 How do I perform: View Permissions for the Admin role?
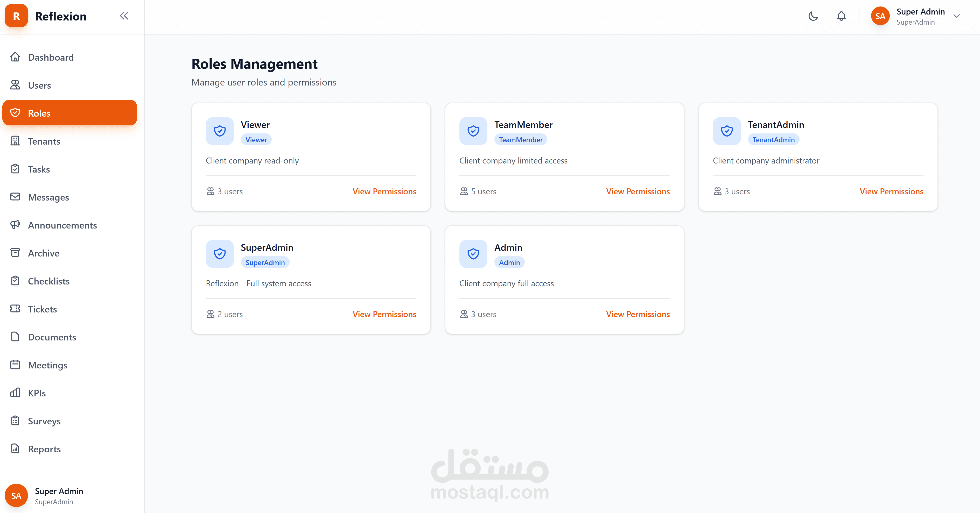pos(638,315)
